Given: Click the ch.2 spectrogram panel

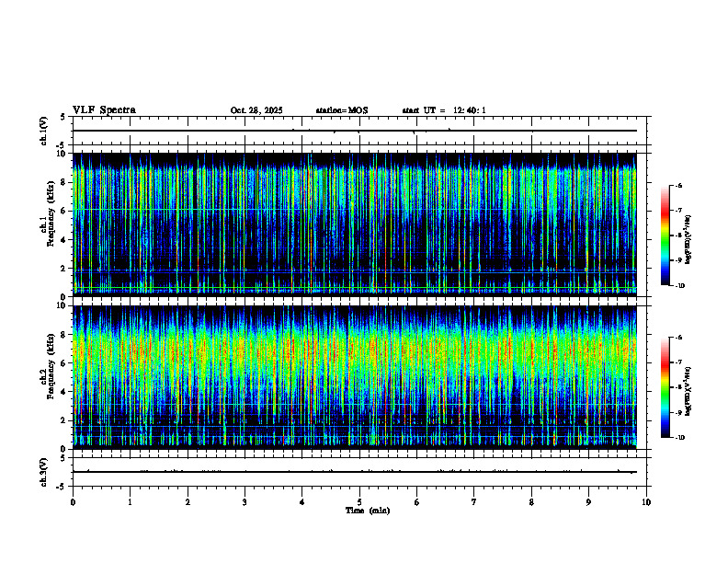Looking at the screenshot, I should 354,377.
